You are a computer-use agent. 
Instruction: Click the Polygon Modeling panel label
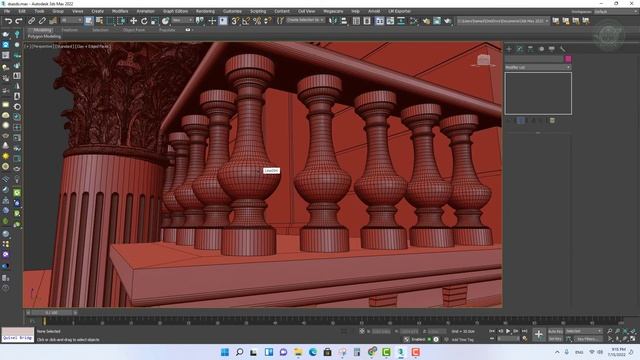point(44,36)
